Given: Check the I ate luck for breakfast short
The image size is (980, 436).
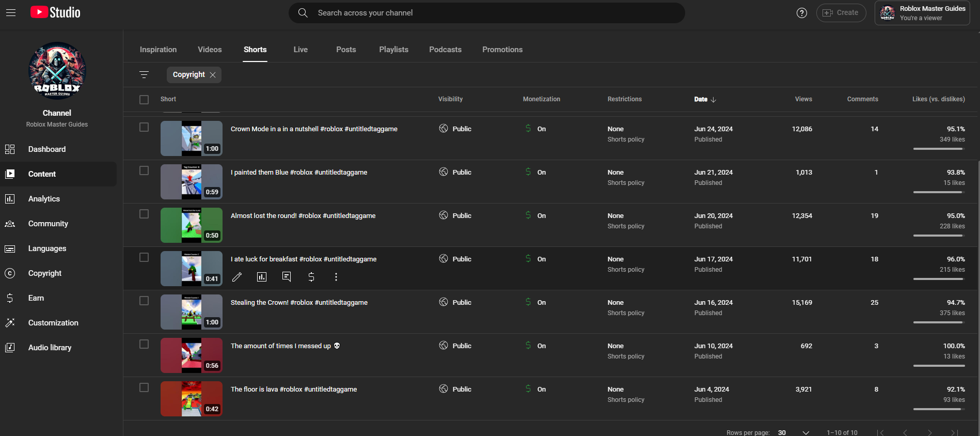Looking at the screenshot, I should point(144,257).
